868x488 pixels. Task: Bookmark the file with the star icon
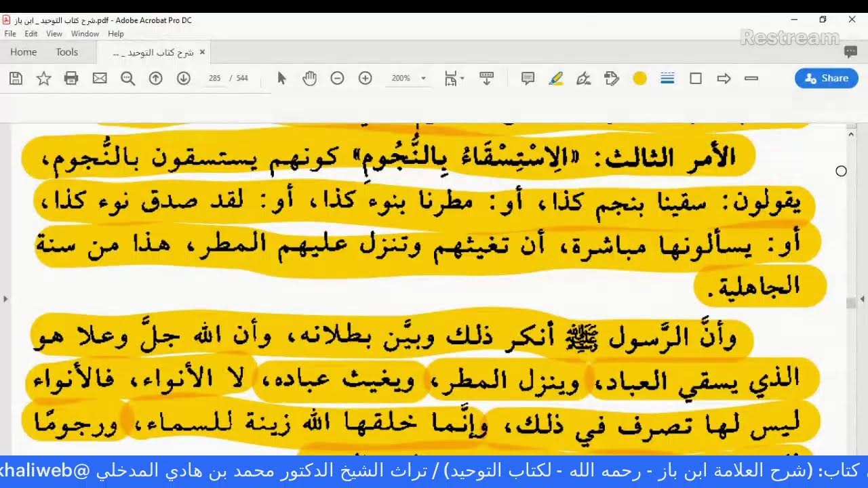point(43,79)
